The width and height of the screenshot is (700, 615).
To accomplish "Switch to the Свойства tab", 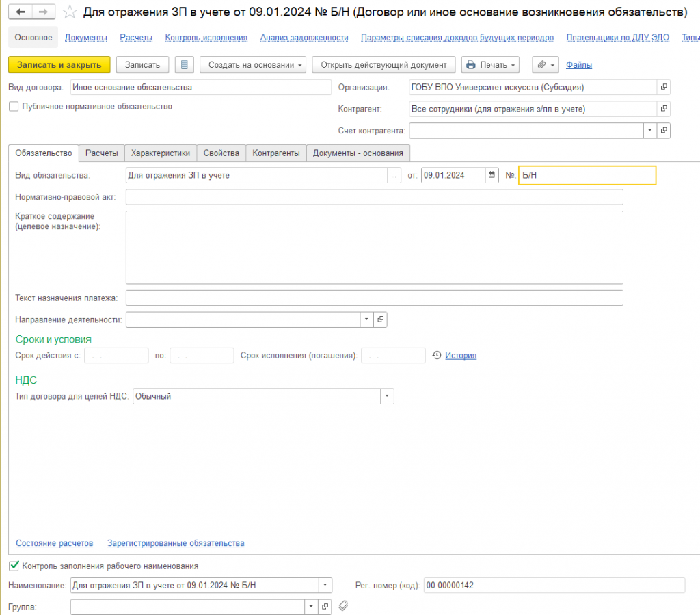I will [221, 153].
